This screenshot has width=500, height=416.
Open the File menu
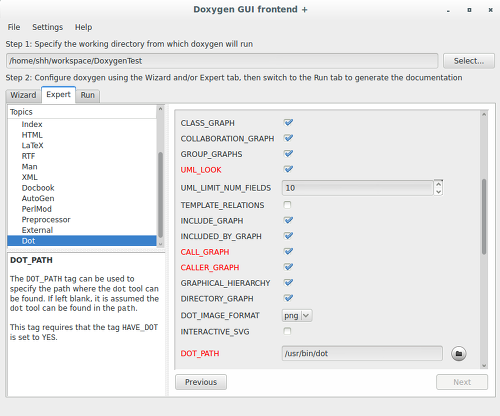pos(14,27)
